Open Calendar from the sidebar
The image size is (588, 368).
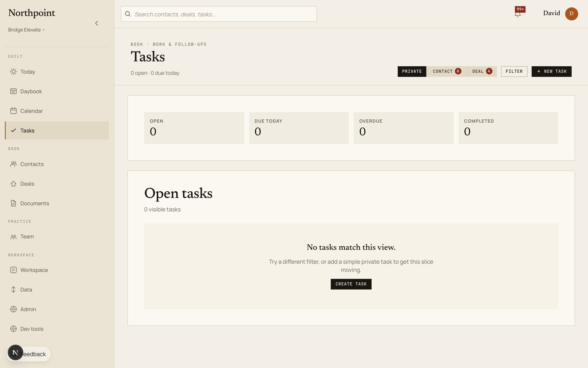point(57,111)
